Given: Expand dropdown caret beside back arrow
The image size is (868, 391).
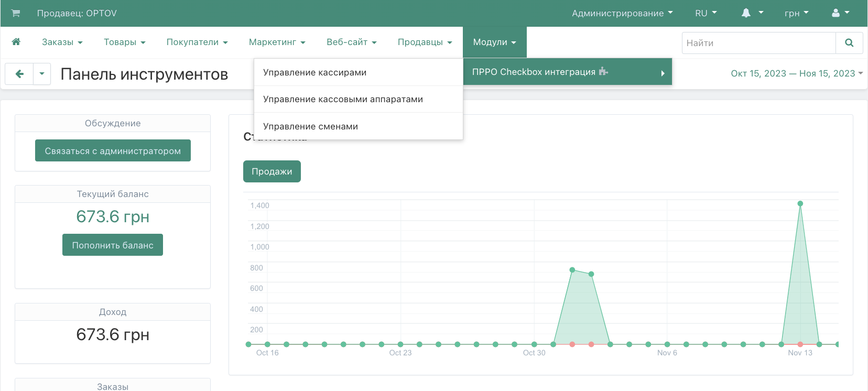Looking at the screenshot, I should [42, 74].
